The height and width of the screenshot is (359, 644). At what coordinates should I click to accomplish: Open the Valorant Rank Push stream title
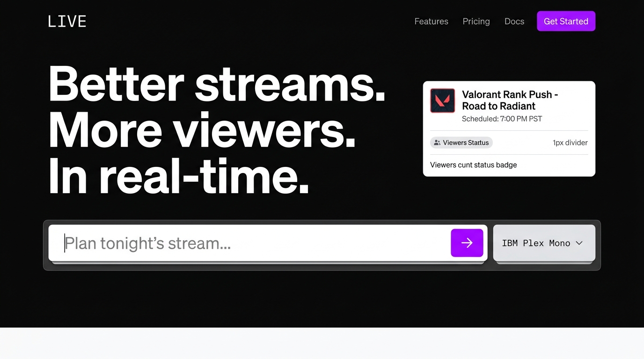[509, 100]
